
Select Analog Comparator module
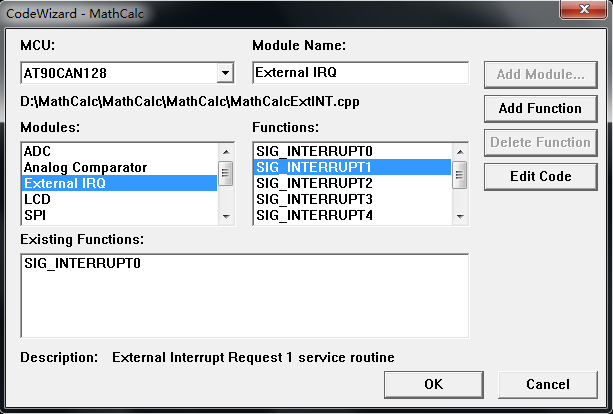coord(85,167)
